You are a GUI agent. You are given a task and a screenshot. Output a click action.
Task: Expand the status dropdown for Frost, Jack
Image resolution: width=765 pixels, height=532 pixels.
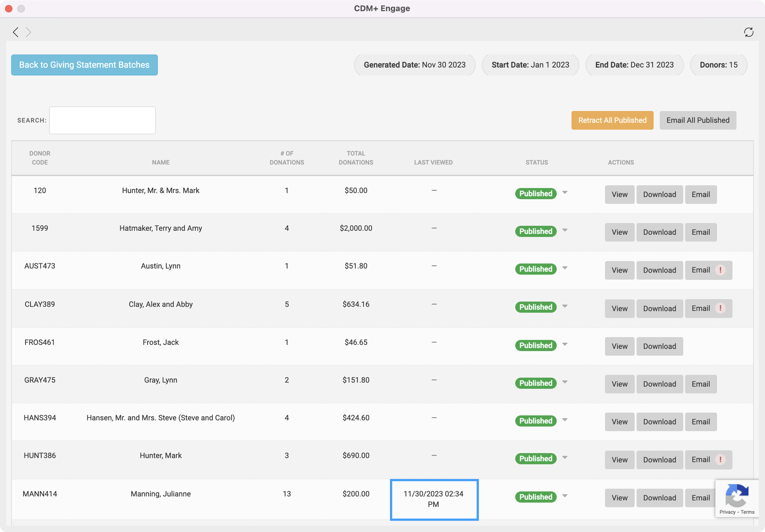tap(565, 344)
